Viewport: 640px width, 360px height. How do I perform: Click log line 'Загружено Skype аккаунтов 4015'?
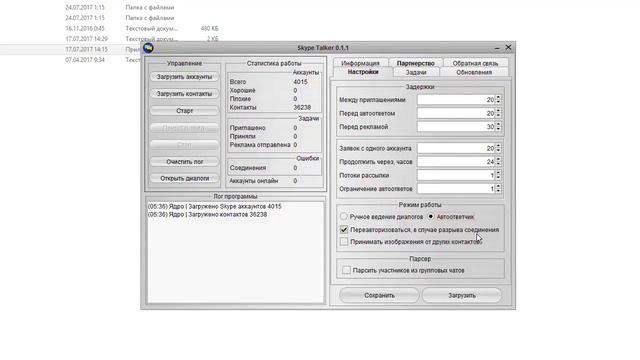point(215,207)
